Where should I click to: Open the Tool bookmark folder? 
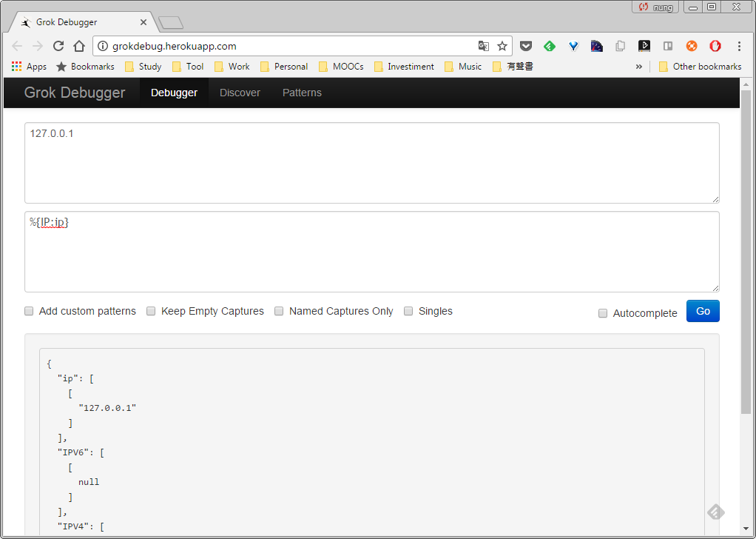tap(188, 67)
